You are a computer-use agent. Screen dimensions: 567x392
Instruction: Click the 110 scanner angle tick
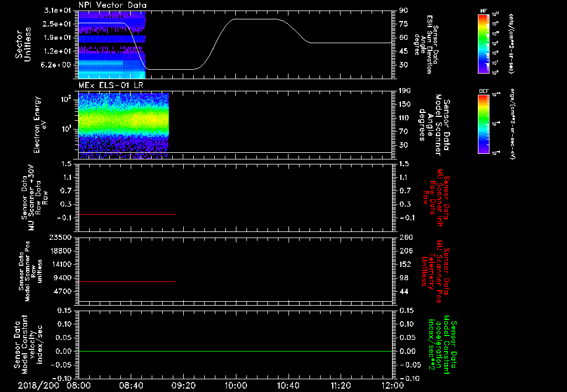(x=405, y=118)
